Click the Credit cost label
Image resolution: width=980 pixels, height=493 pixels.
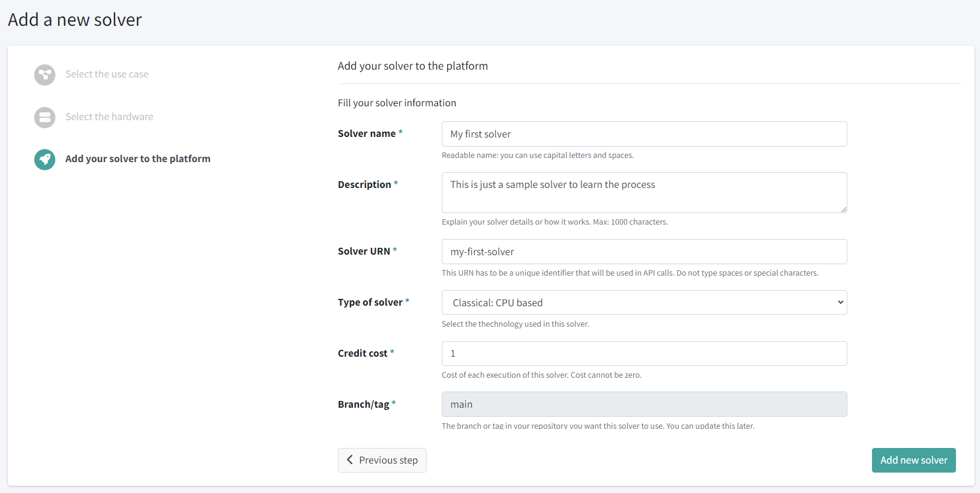pyautogui.click(x=362, y=354)
